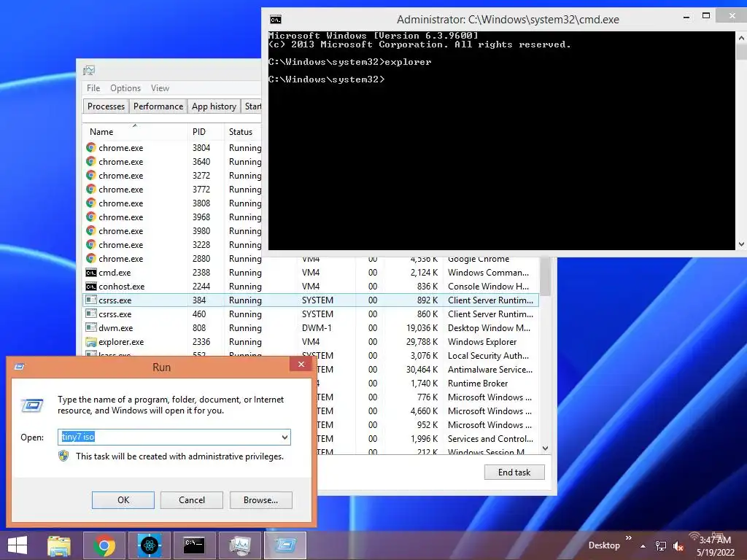Image resolution: width=747 pixels, height=560 pixels.
Task: Click the cmd.exe title bar icon
Action: point(275,20)
